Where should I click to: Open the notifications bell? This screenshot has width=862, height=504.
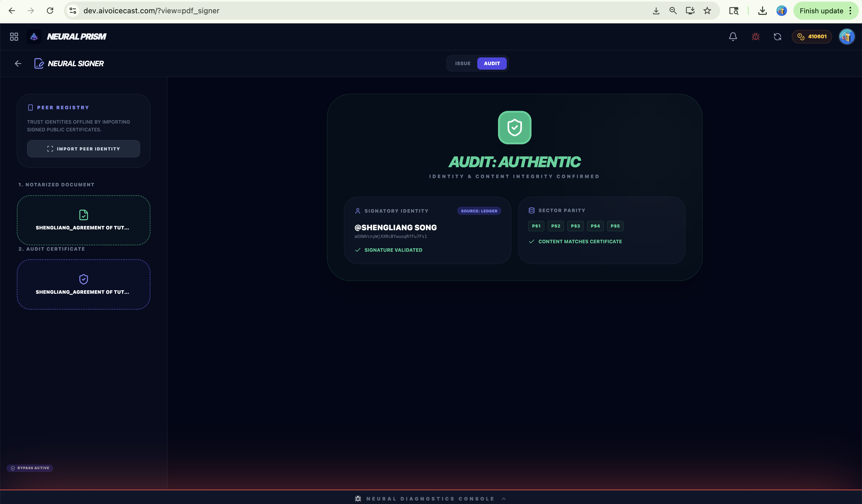coord(733,37)
